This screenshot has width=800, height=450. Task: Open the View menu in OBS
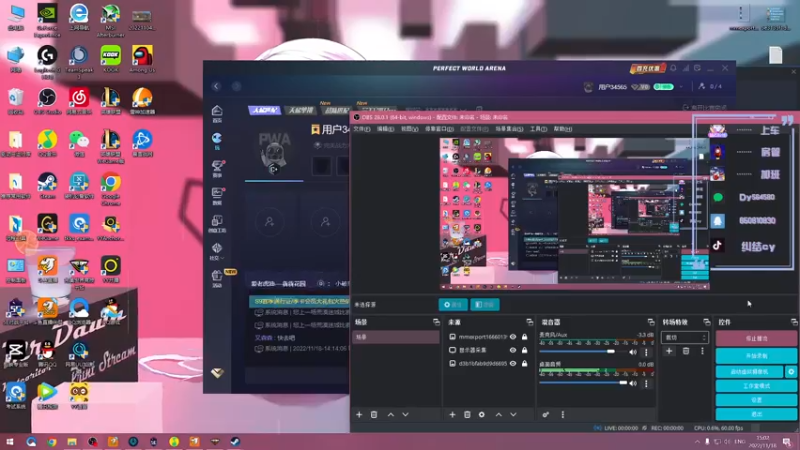pyautogui.click(x=410, y=129)
